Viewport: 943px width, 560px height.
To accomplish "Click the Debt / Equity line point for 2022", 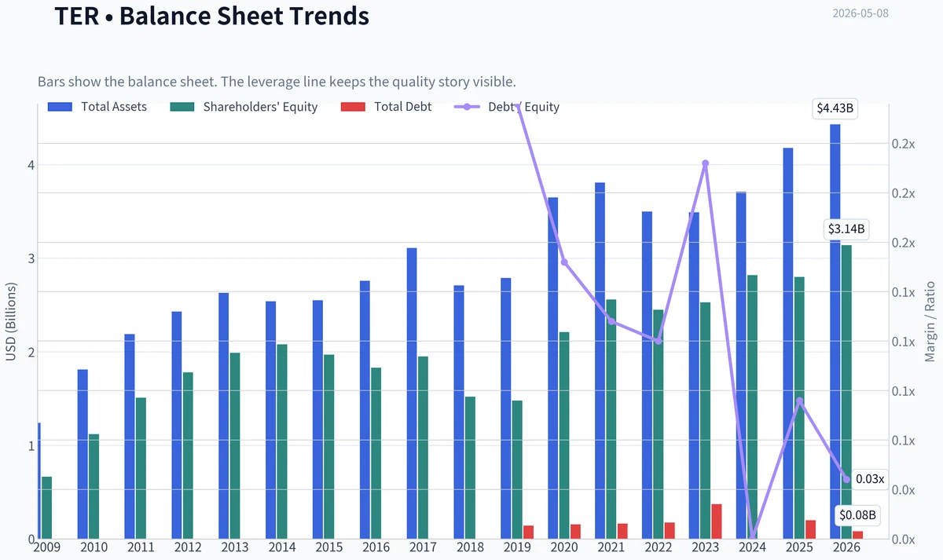I will 659,341.
